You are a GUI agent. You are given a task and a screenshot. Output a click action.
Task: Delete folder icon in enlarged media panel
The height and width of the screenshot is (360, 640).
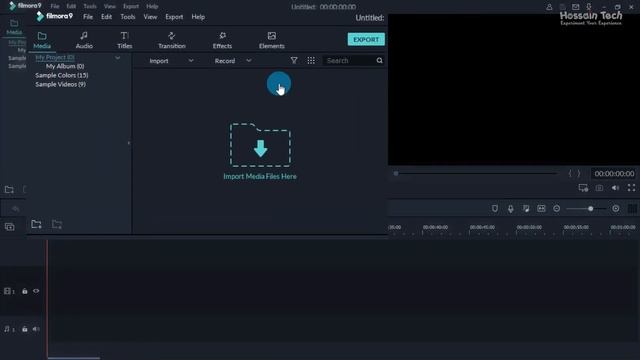tap(57, 224)
